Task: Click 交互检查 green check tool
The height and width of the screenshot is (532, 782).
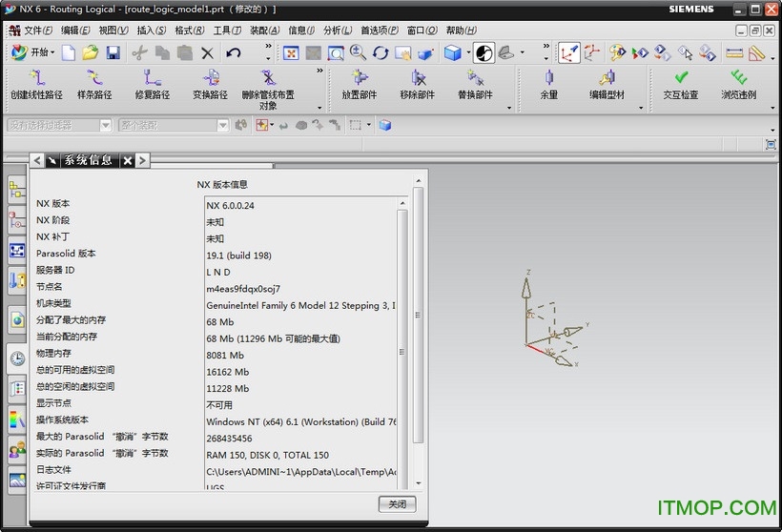Action: click(x=681, y=85)
